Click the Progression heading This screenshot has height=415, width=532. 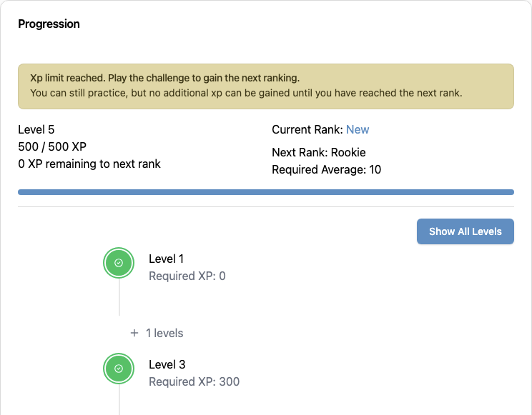tap(49, 24)
